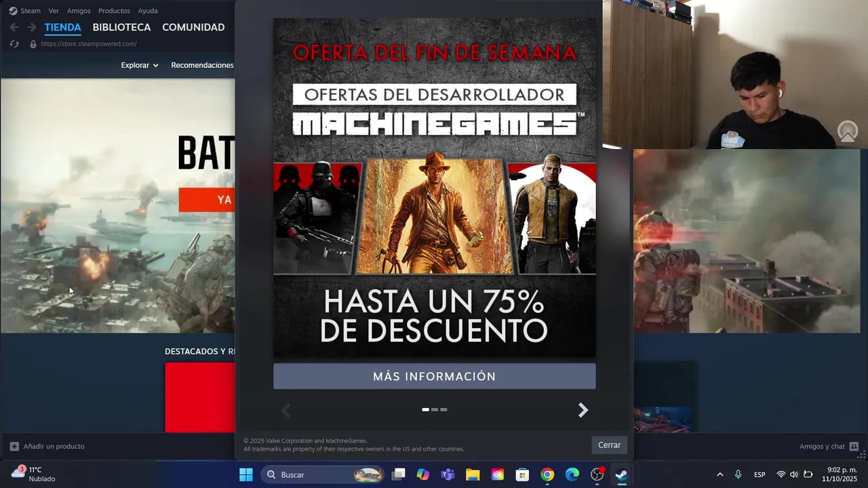Expand the Explorar dropdown
This screenshot has height=488, width=868.
tap(140, 65)
